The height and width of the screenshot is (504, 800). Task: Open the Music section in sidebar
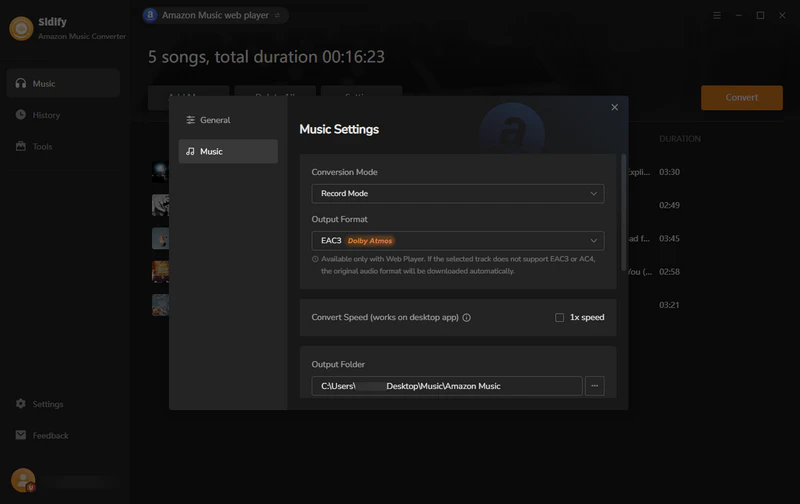(63, 83)
